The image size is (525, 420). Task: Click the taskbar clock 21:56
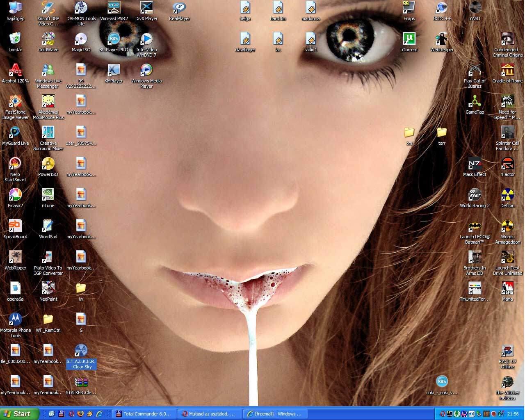[513, 414]
